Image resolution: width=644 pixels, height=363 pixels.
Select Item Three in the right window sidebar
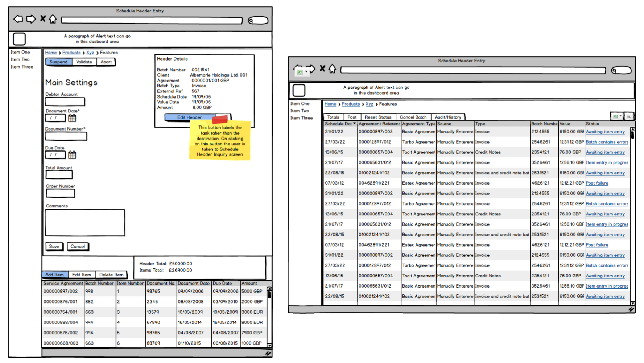tap(301, 118)
